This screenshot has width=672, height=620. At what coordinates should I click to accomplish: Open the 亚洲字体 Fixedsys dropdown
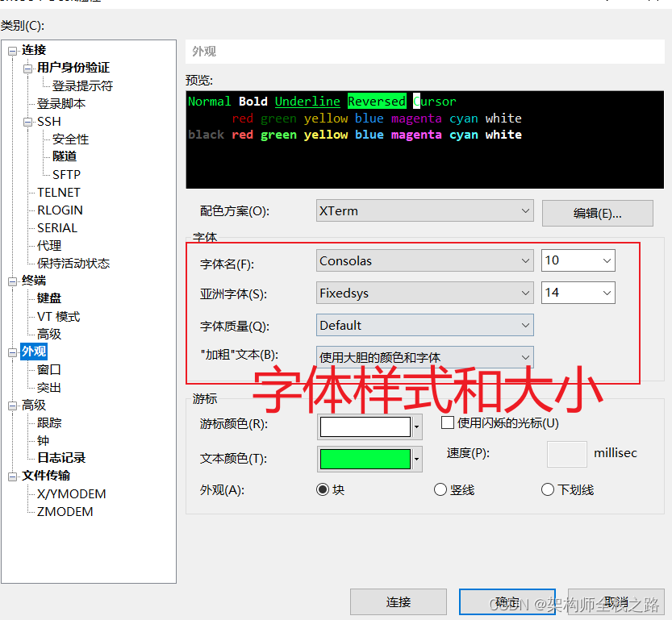[424, 293]
